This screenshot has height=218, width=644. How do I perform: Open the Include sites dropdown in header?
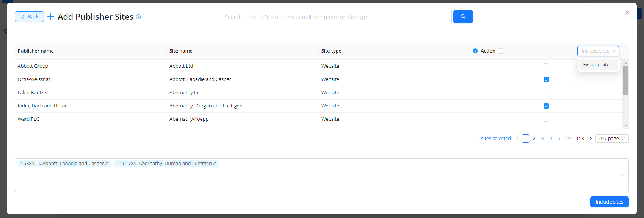click(598, 51)
